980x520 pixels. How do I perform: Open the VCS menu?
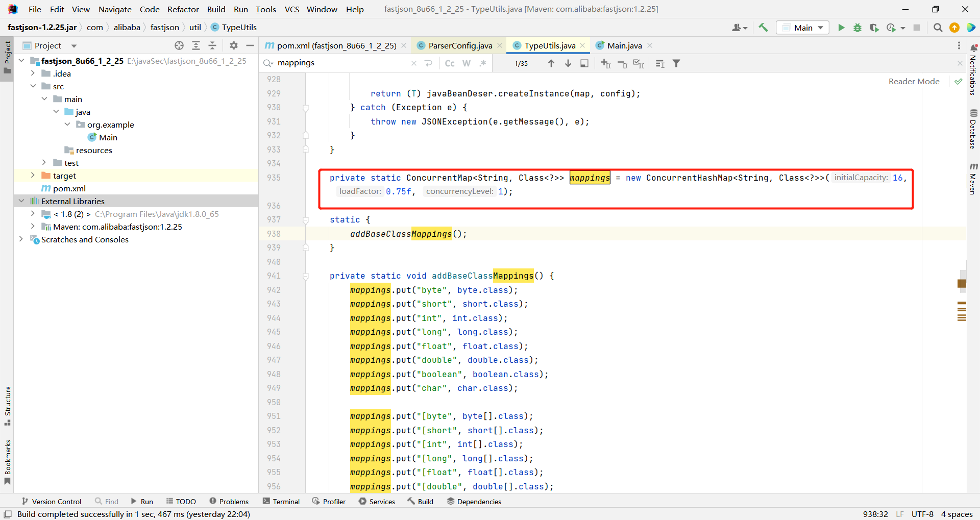click(292, 9)
